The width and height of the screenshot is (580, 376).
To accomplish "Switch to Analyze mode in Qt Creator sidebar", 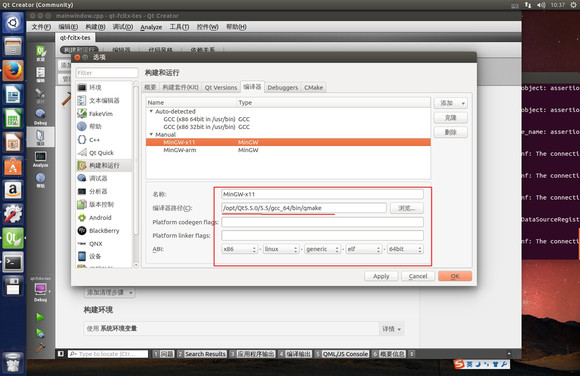I will pos(40,159).
